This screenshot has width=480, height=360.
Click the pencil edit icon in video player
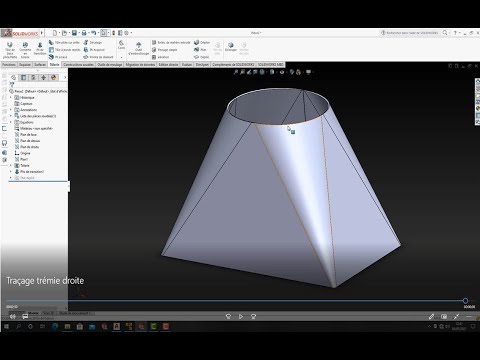tap(431, 316)
